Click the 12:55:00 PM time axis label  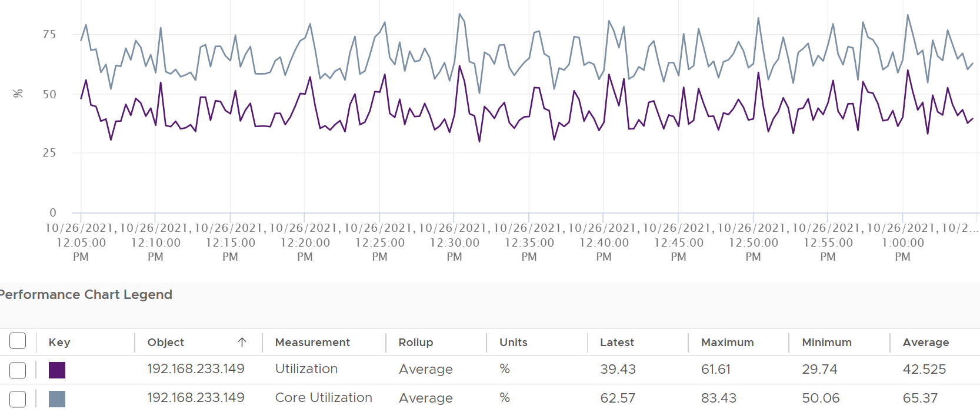[828, 242]
